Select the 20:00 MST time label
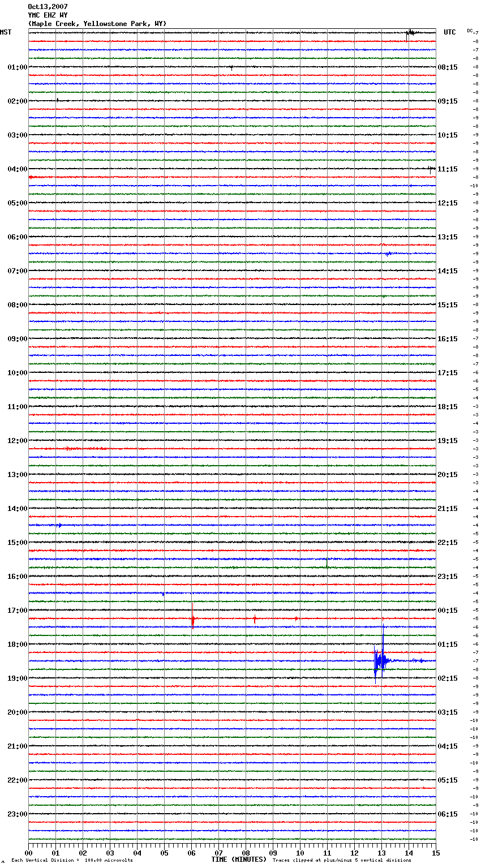Viewport: 481px width, 868px height. 18,712
